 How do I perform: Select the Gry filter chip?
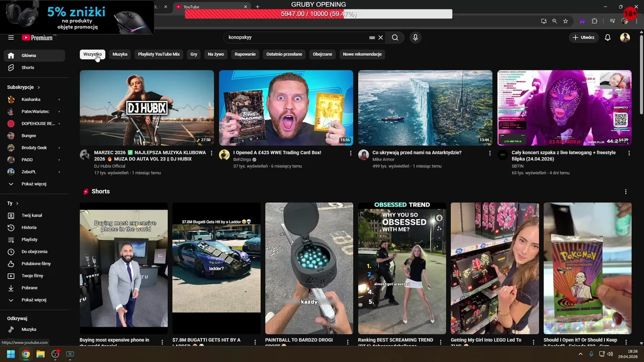tap(194, 54)
